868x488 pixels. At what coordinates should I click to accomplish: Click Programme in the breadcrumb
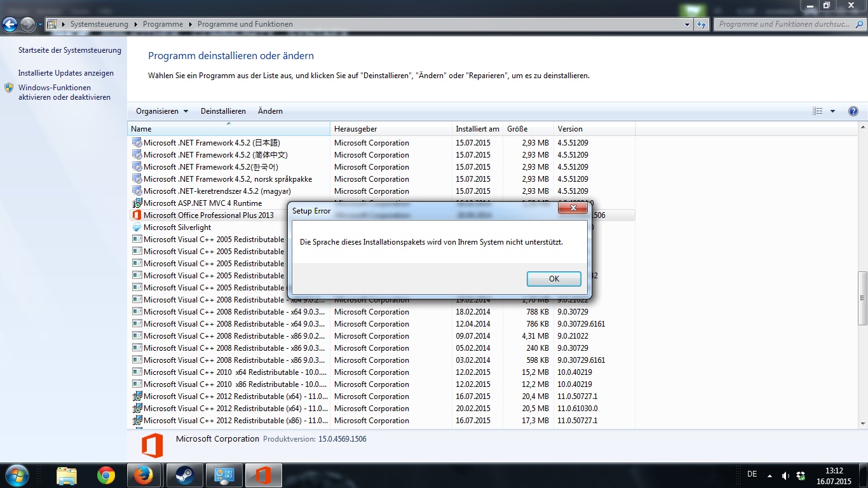(x=163, y=24)
